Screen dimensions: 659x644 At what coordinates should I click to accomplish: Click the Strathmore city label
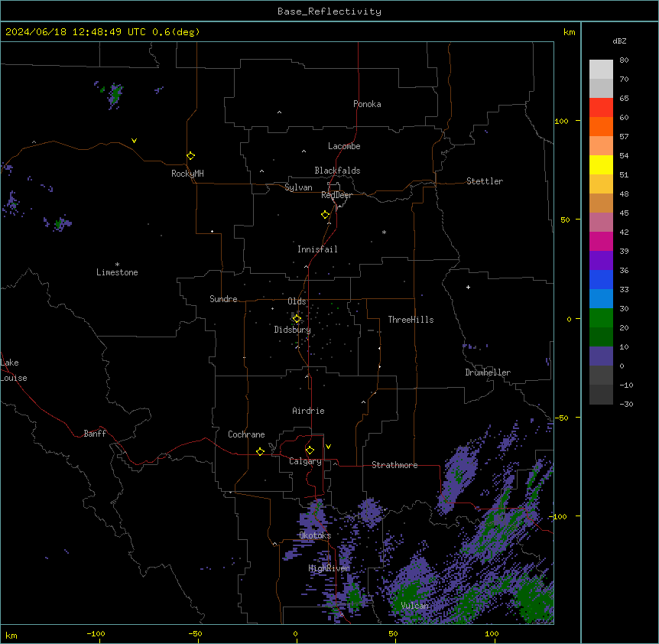pos(394,465)
